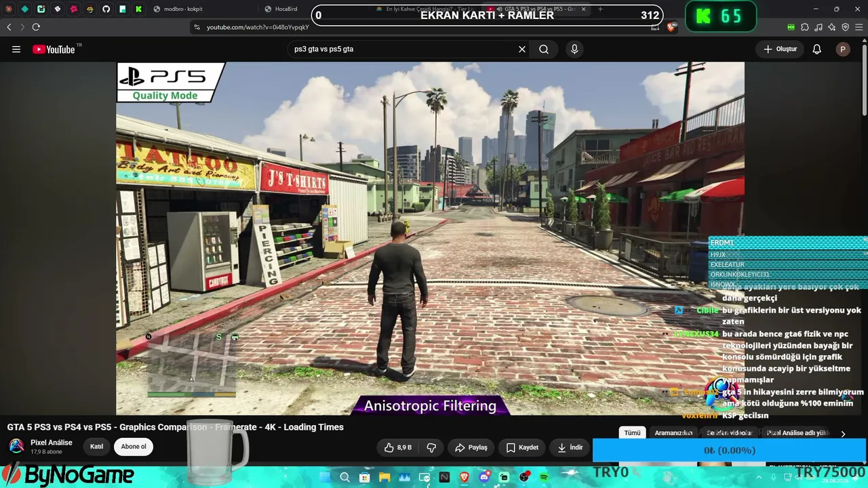Open the browser extensions puzzle icon
The width and height of the screenshot is (868, 488).
coord(805,27)
